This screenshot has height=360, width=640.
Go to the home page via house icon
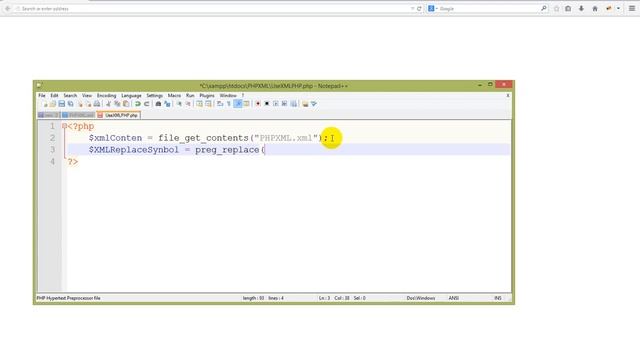[595, 9]
